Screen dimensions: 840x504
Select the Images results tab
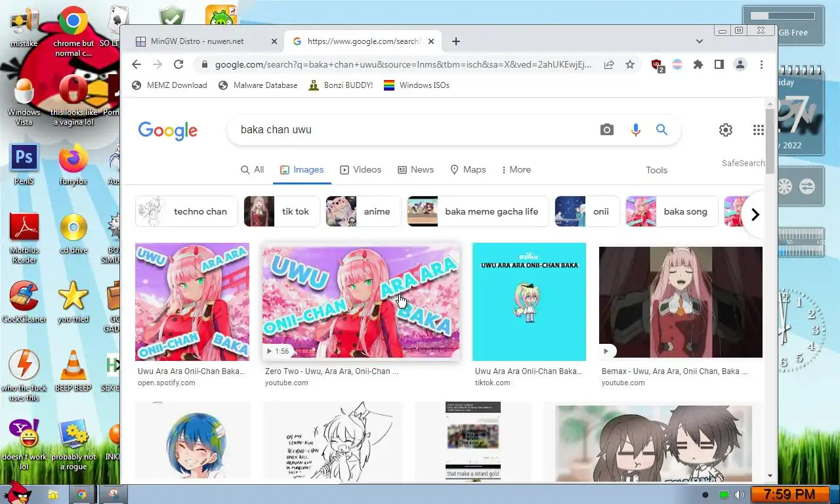tap(302, 169)
